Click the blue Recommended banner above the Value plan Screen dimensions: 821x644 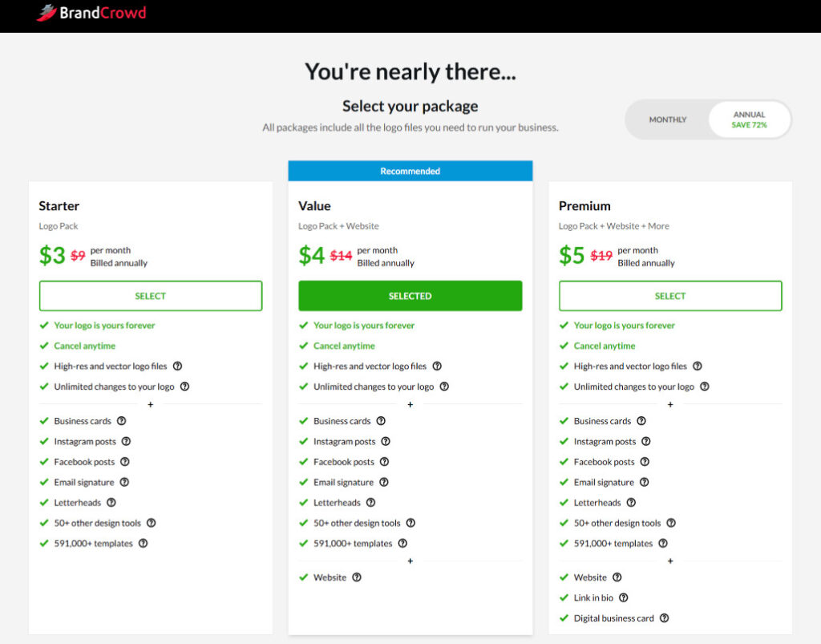point(410,170)
